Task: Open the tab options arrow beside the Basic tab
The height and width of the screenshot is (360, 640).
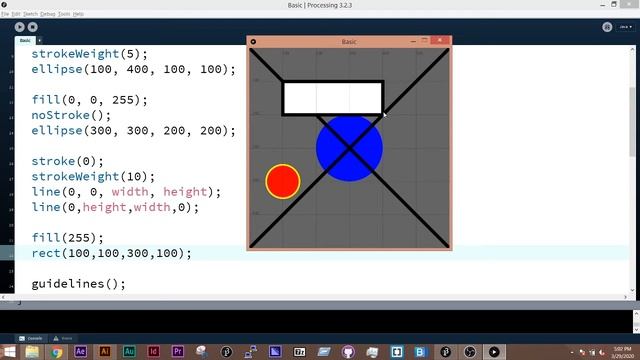Action: click(x=40, y=40)
